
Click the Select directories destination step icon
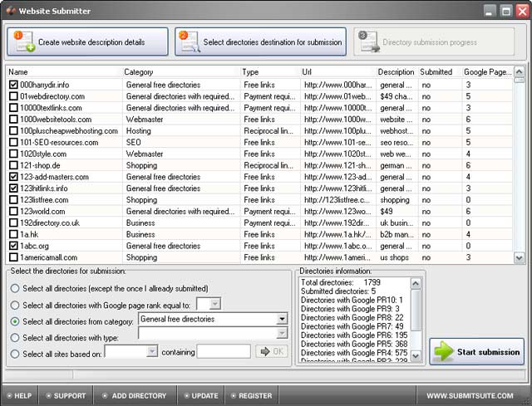point(190,42)
